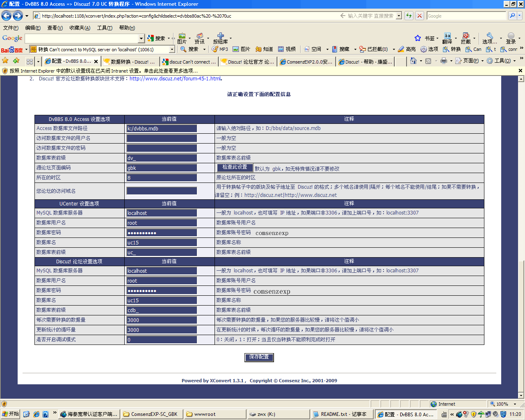Open the tab list dropdown arrow
The width and height of the screenshot is (525, 420).
38,62
